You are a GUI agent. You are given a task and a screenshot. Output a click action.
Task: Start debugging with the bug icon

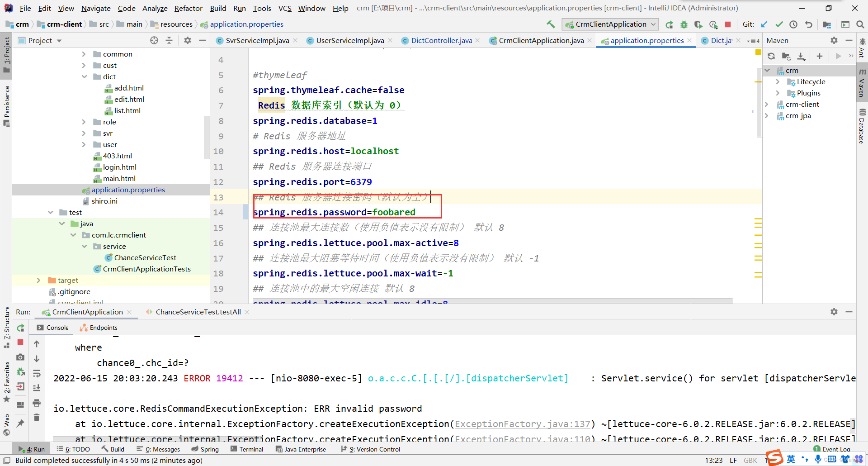[x=684, y=24]
